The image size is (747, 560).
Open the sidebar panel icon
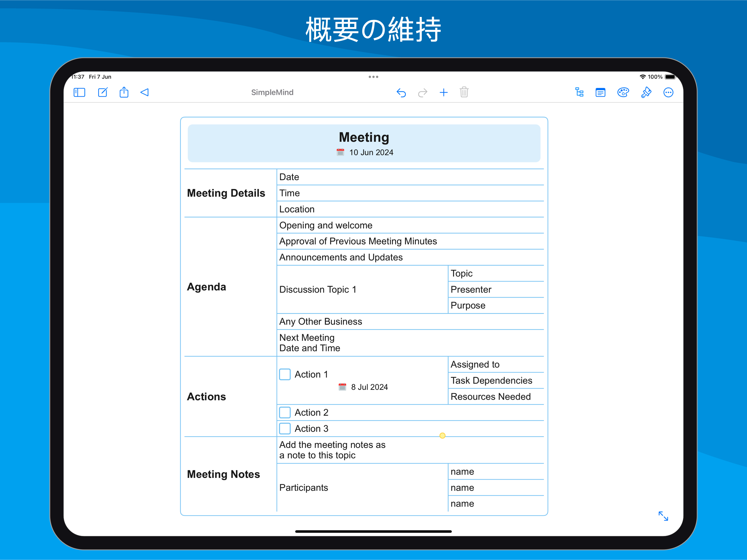coord(79,92)
